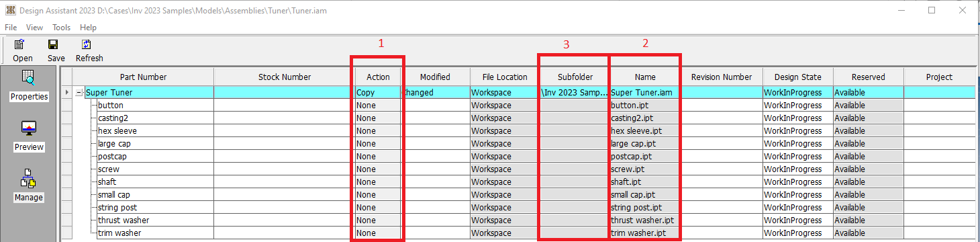Image resolution: width=980 pixels, height=242 pixels.
Task: Select the screw part in tree
Action: (109, 169)
